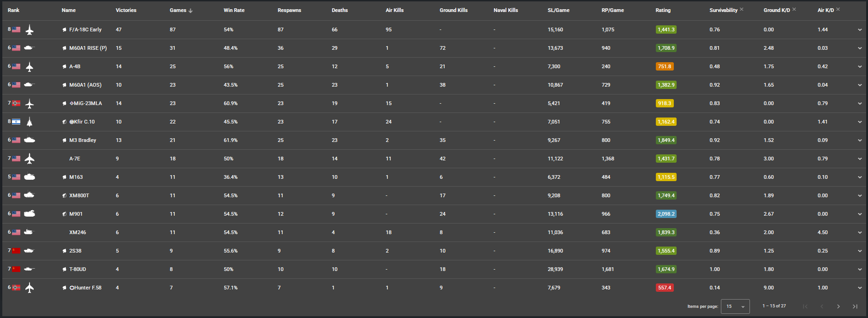Expand the A-4B row details

tap(860, 67)
